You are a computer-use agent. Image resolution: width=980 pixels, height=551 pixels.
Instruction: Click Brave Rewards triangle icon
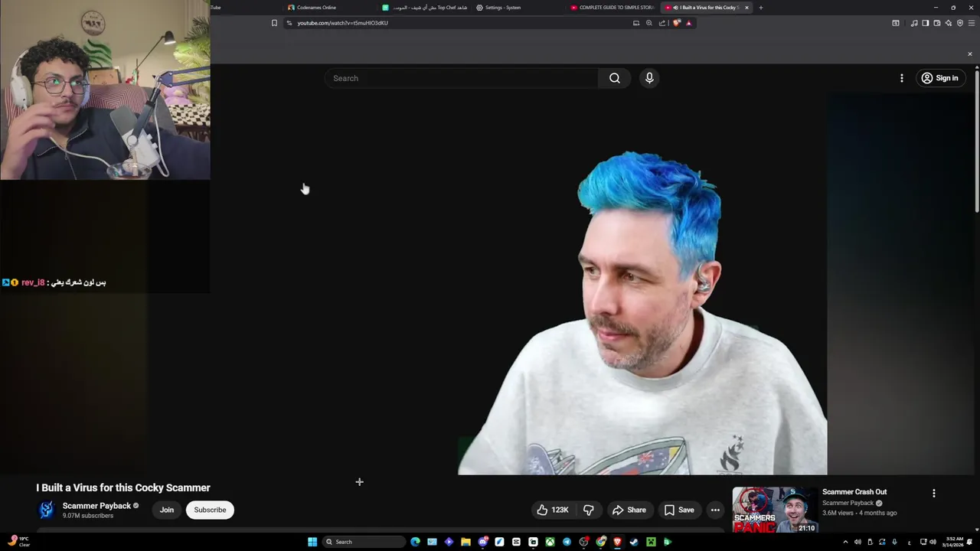point(688,23)
